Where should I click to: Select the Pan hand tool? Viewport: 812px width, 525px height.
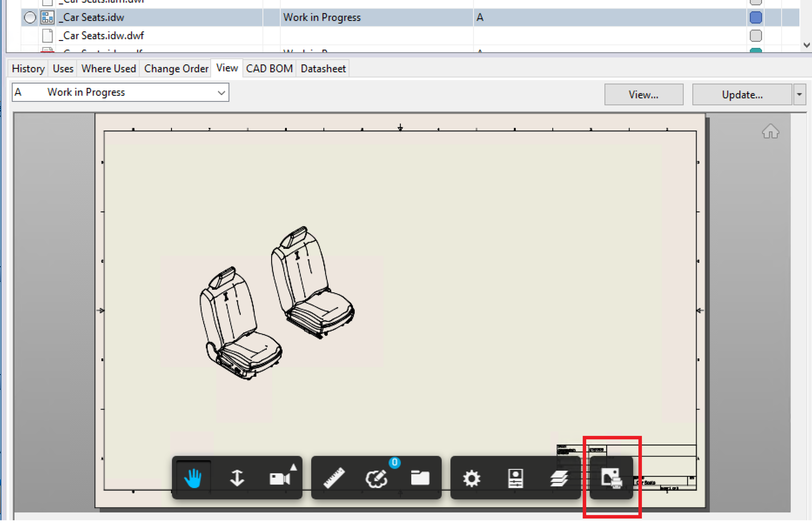coord(193,478)
